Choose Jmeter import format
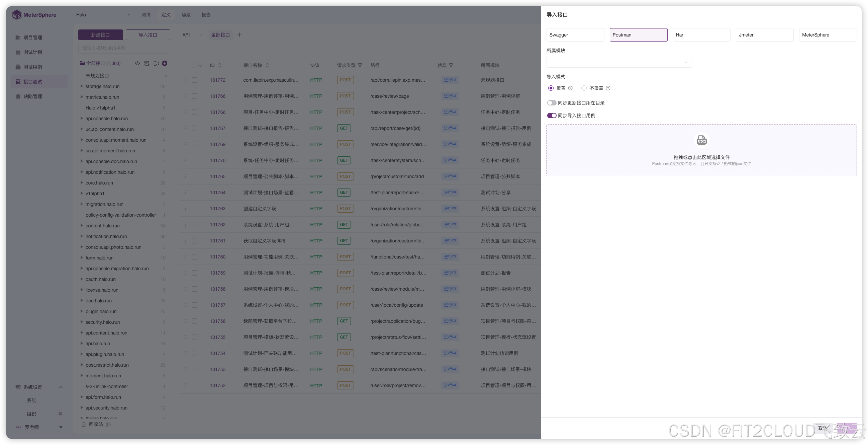 765,35
